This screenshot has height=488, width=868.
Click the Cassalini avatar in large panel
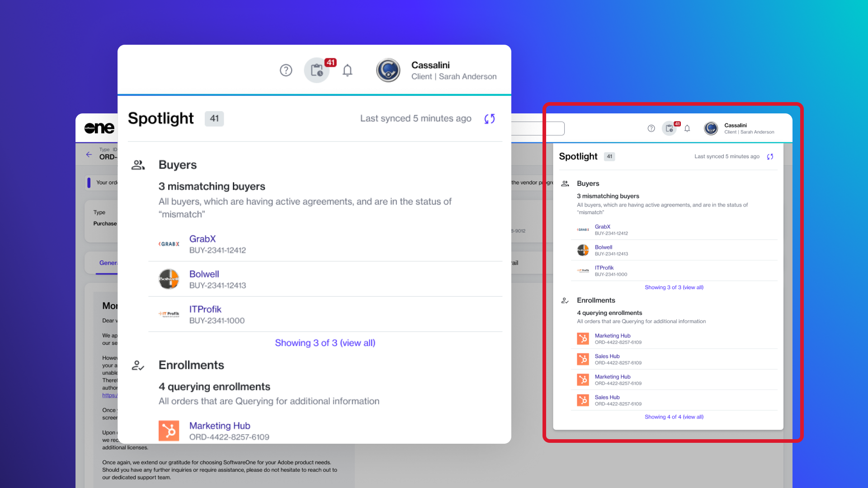point(388,70)
